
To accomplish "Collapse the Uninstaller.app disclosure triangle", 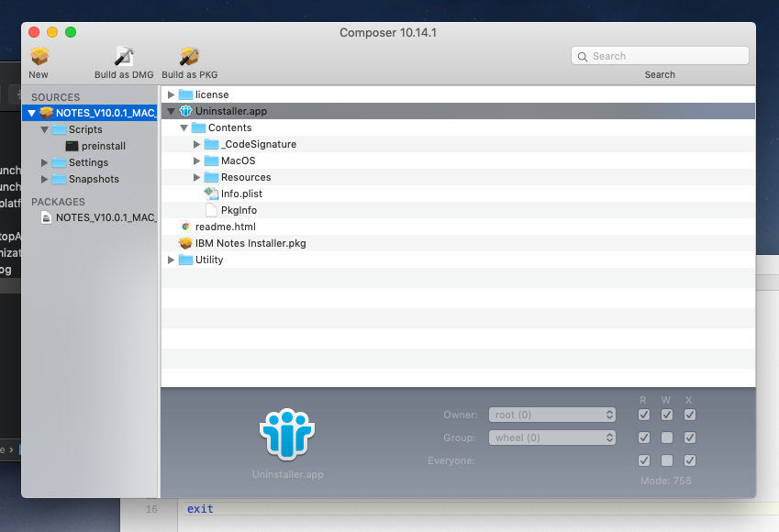I will tap(171, 111).
